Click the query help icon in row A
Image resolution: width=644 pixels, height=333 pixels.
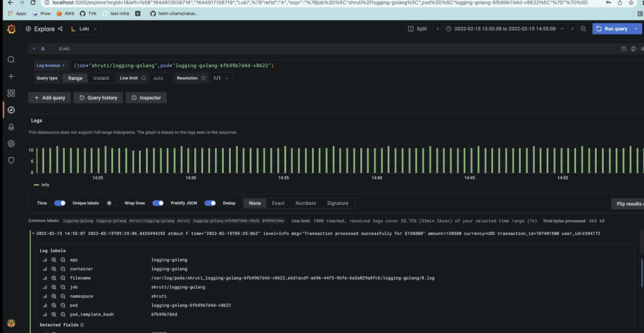point(623,48)
